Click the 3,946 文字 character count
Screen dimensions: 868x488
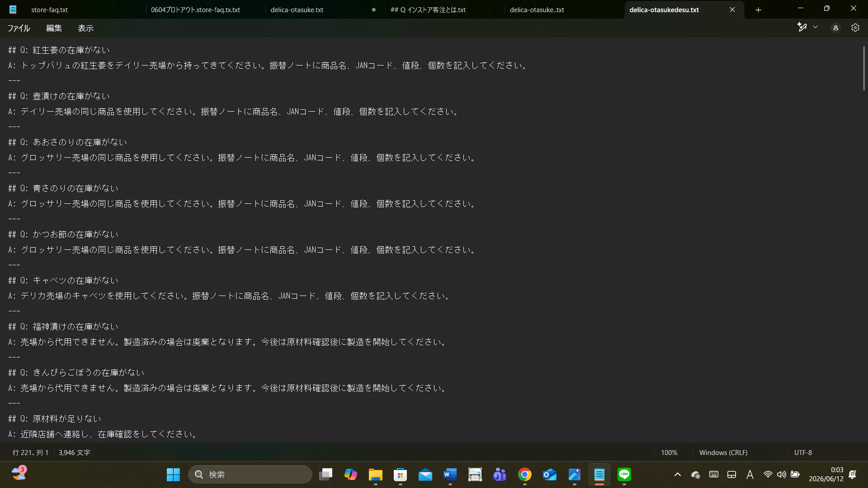[74, 452]
